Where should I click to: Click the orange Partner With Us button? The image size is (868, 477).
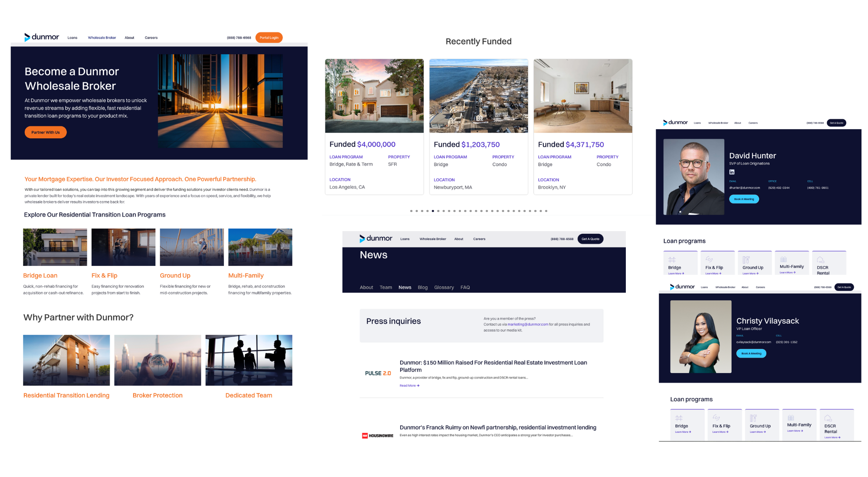[x=46, y=132]
